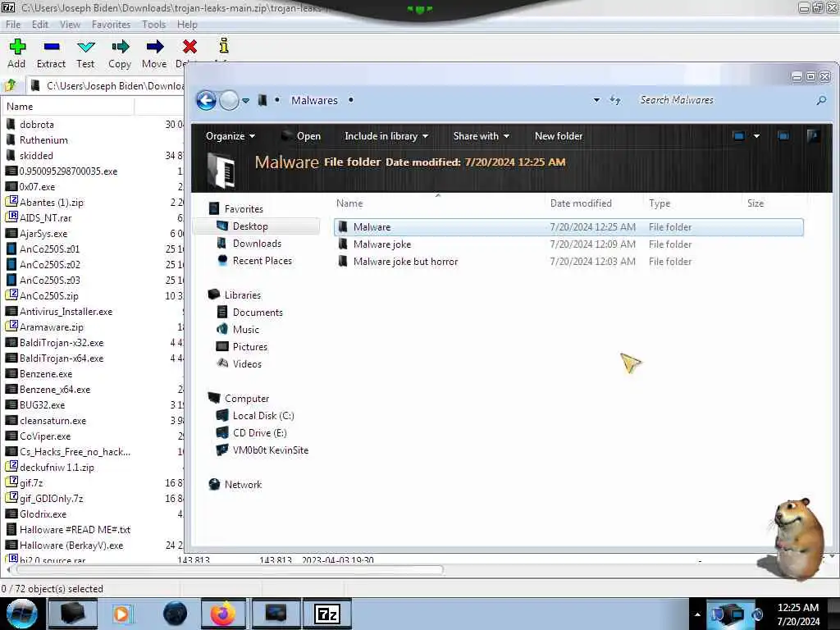Open the Help menu in 7-Zip
Screen dimensions: 840x630
point(187,25)
